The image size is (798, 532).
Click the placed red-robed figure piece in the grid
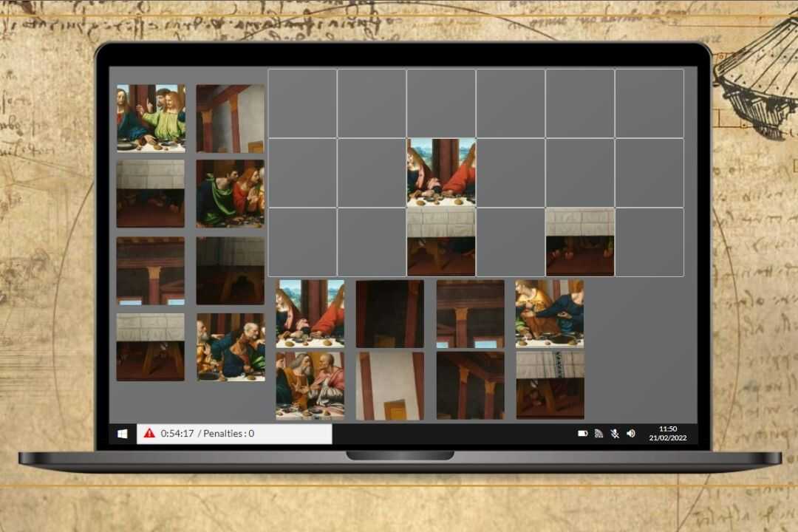pyautogui.click(x=441, y=173)
